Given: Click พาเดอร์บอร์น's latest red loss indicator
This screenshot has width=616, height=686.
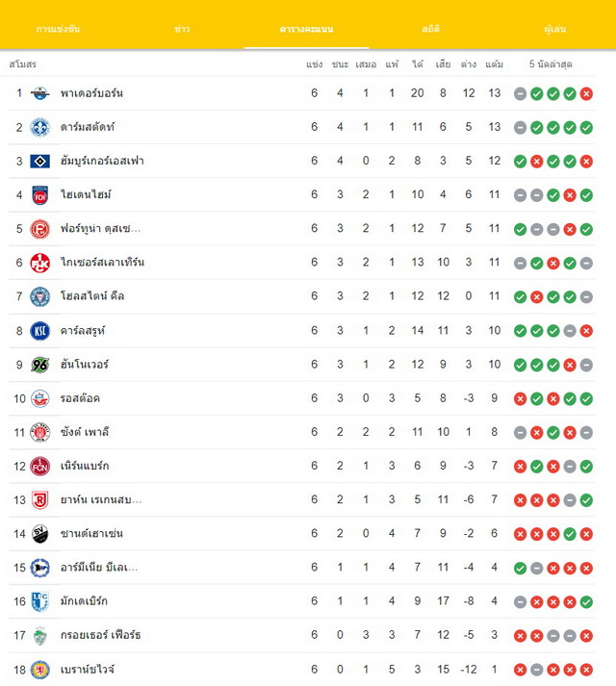Looking at the screenshot, I should 586,93.
